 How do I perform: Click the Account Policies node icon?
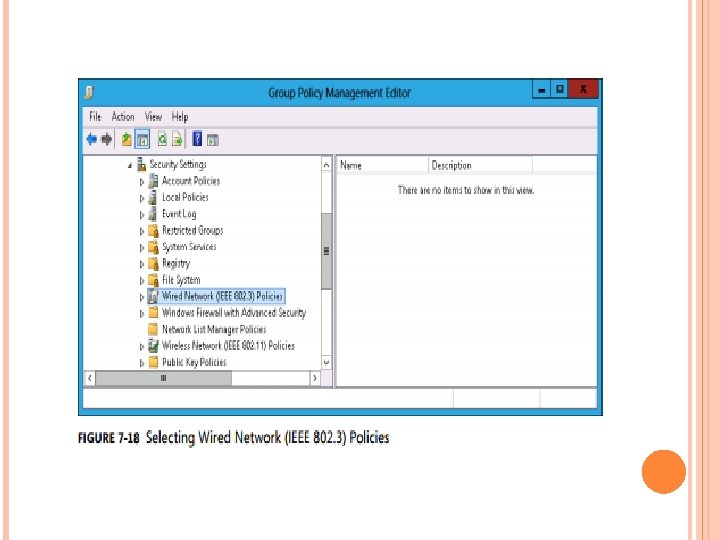153,181
